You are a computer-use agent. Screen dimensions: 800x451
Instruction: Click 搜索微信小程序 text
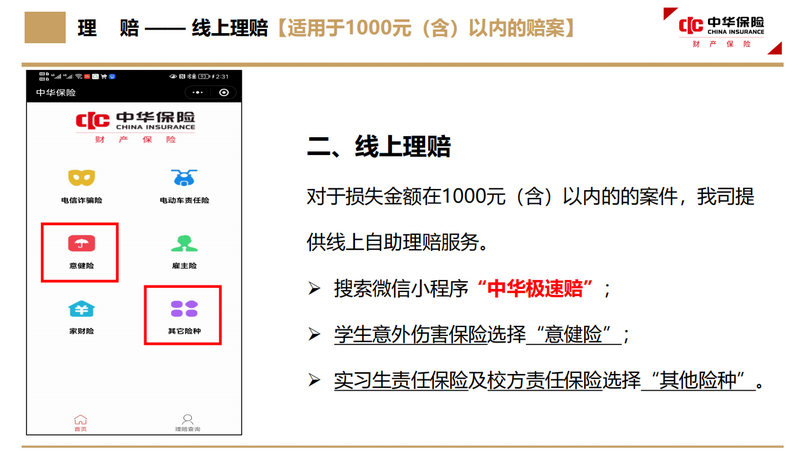click(401, 289)
